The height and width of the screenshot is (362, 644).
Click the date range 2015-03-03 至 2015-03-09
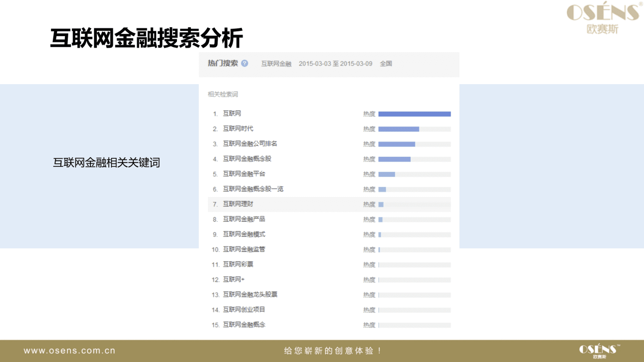pyautogui.click(x=335, y=64)
